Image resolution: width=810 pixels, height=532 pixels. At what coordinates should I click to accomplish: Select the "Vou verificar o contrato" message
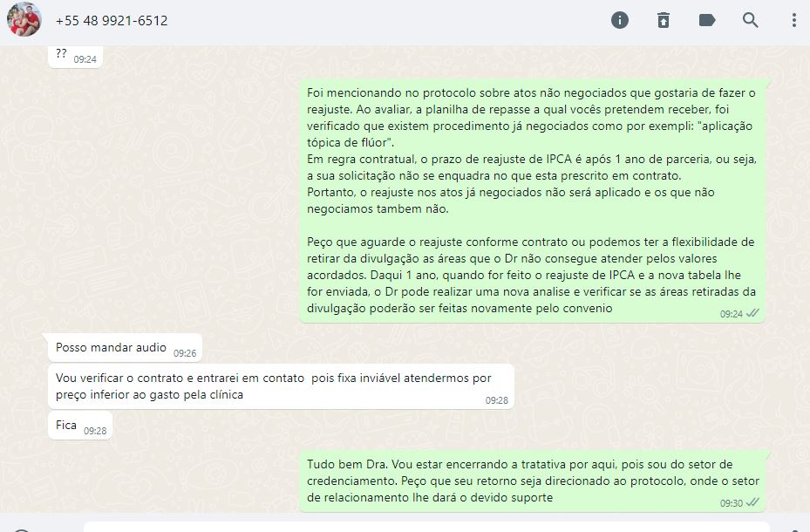tap(281, 386)
